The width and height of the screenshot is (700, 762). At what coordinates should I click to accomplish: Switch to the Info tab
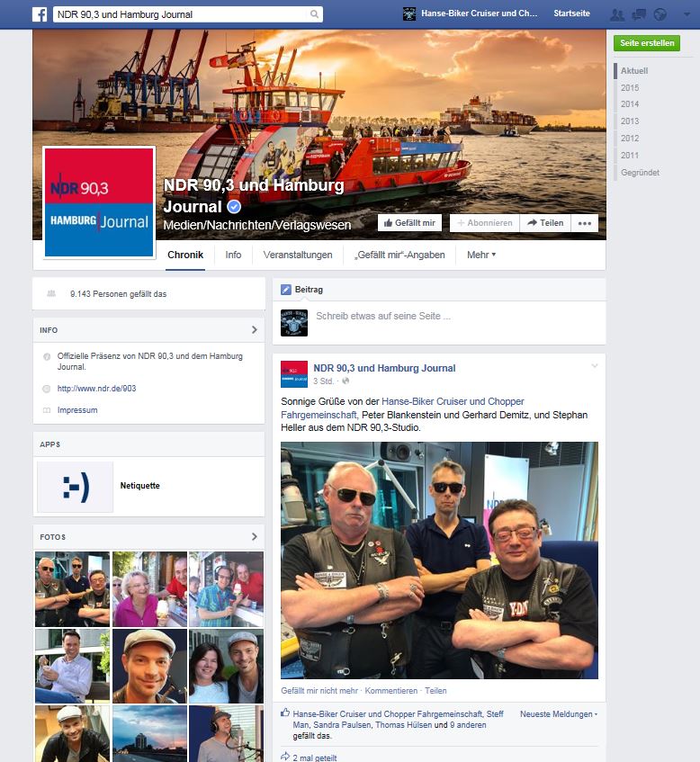(233, 255)
